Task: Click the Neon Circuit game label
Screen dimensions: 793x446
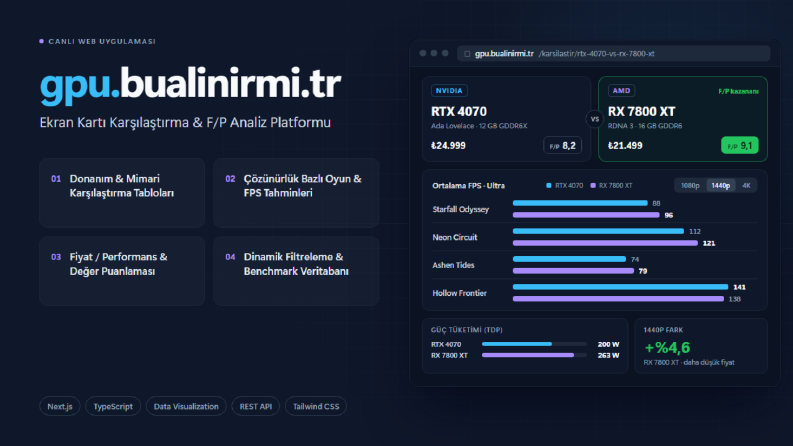Action: tap(455, 237)
